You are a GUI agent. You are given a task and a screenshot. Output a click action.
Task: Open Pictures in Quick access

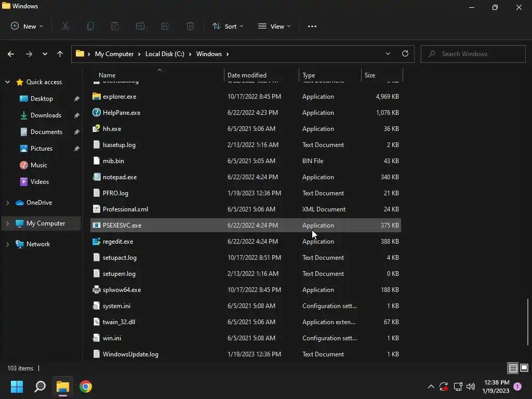point(42,148)
